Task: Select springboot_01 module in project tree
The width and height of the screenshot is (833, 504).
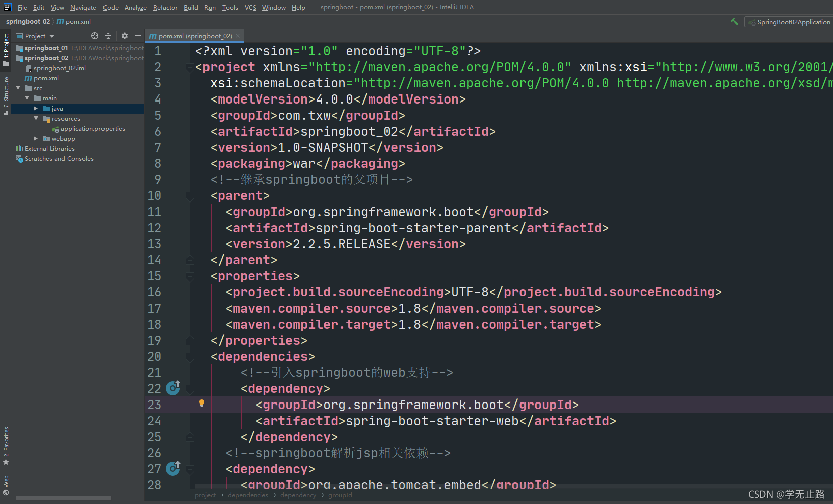Action: point(46,48)
